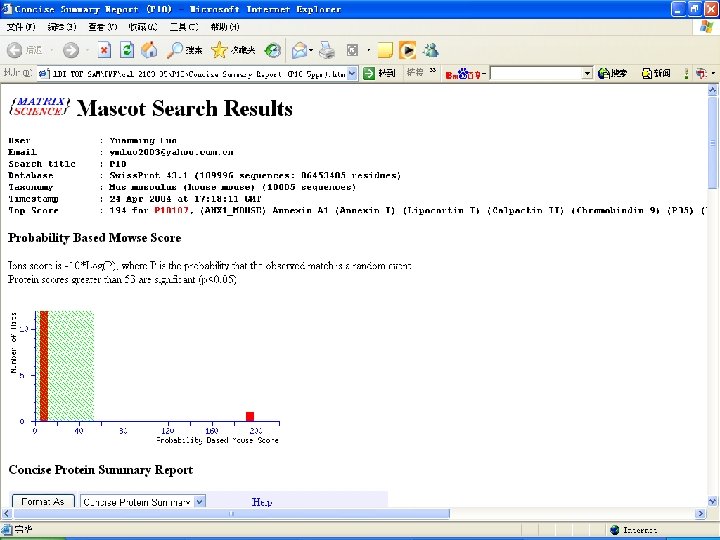Click the red bar near score 200
720x540 pixels.
point(250,416)
